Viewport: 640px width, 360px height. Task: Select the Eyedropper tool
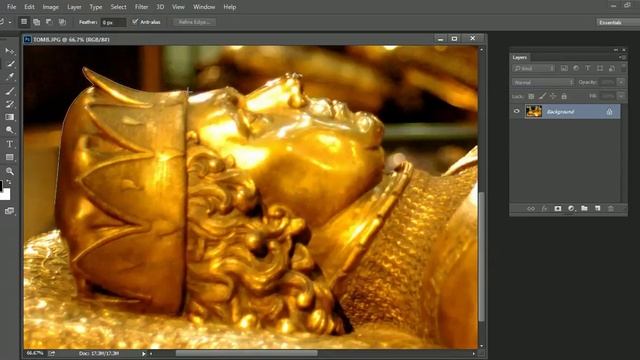tap(10, 76)
